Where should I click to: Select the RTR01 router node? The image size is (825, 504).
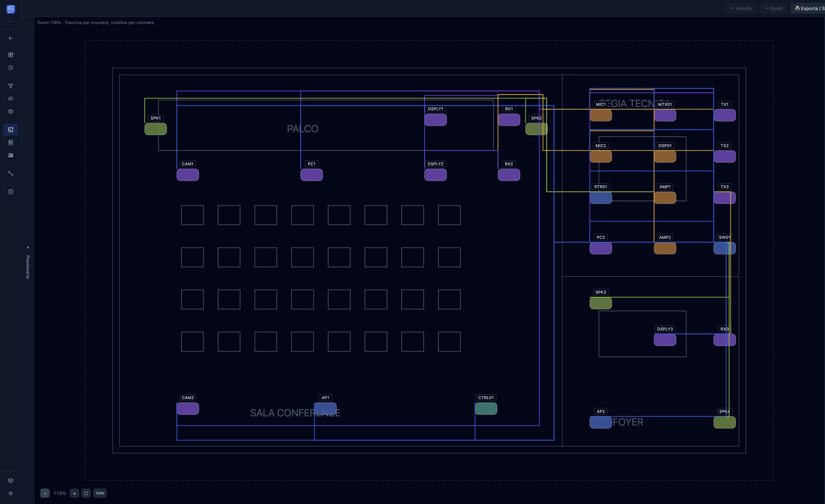coord(601,198)
